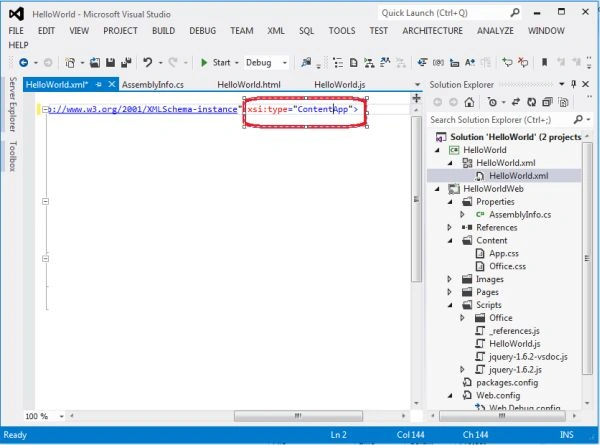Click the XMLSchema-instance URL in the editor
This screenshot has height=445, width=600.
tap(143, 109)
